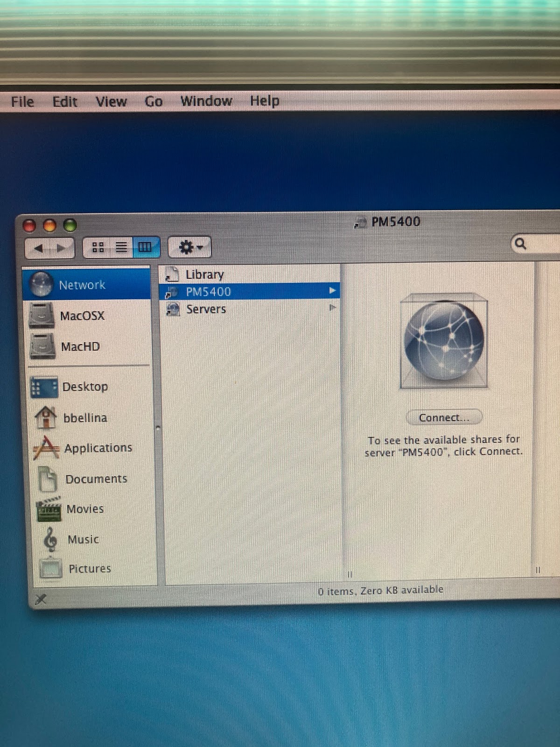Viewport: 560px width, 747px height.
Task: Select the PM5400 server row
Action: [250, 292]
